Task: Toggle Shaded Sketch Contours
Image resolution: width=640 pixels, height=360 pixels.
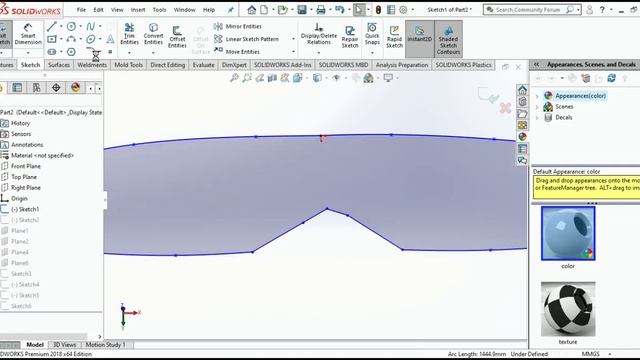Action: point(448,39)
